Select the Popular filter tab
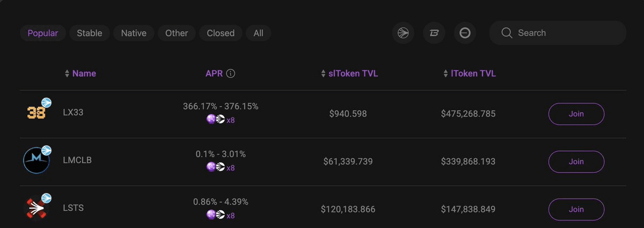The width and height of the screenshot is (644, 228). pyautogui.click(x=43, y=33)
